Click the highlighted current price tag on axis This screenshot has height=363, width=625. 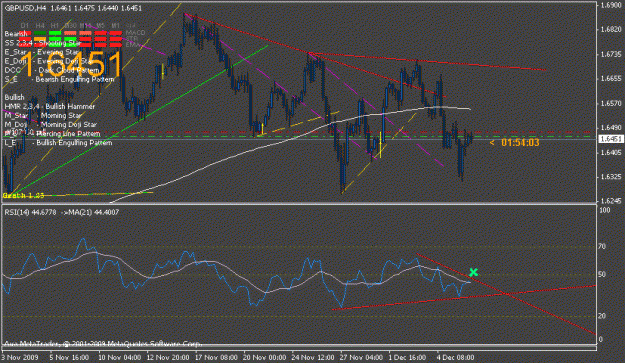[x=611, y=139]
